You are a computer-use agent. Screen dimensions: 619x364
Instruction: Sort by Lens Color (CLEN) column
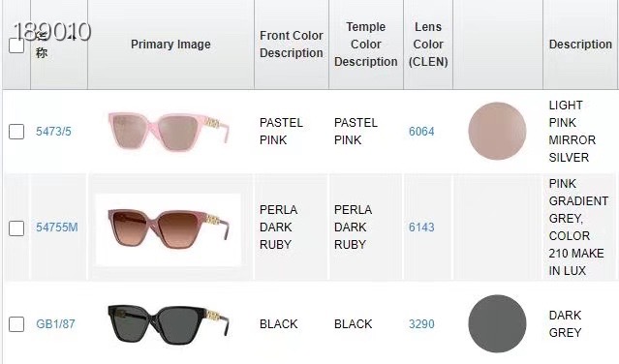(x=428, y=45)
